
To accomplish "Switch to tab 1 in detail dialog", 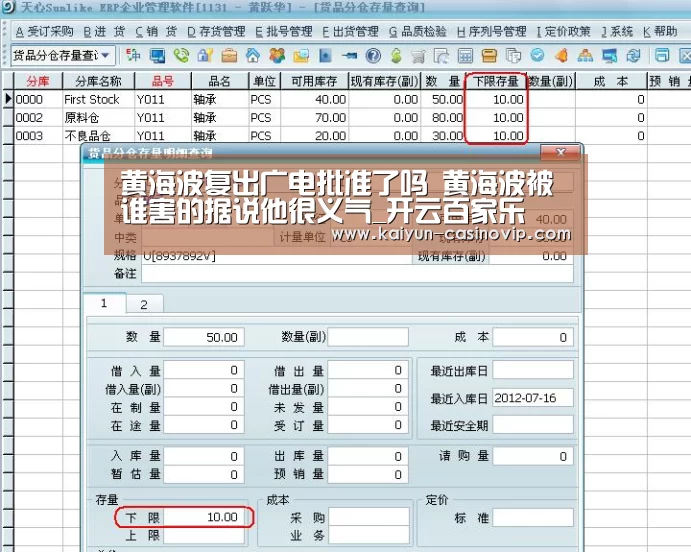I will pos(104,303).
